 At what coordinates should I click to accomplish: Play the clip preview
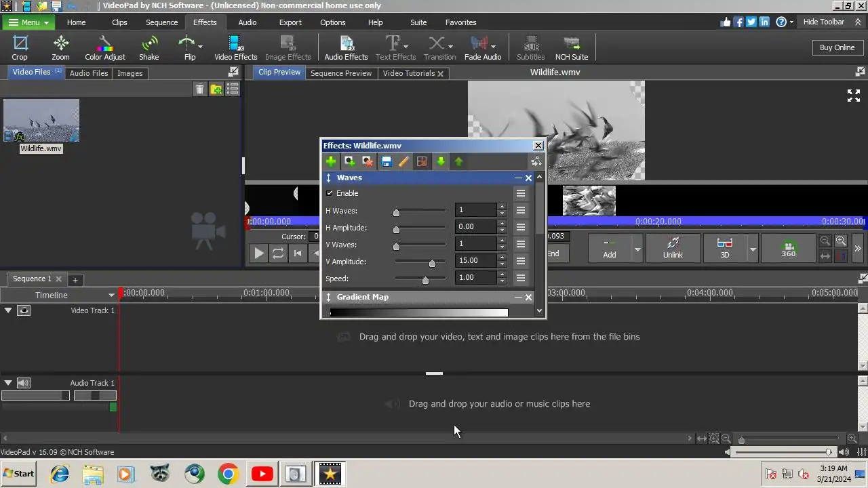(x=259, y=253)
